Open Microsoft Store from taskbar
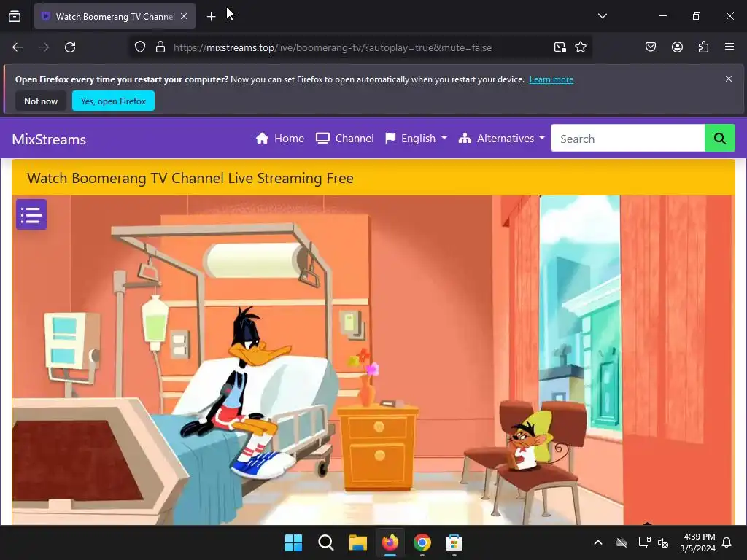Image resolution: width=747 pixels, height=560 pixels. pyautogui.click(x=454, y=542)
